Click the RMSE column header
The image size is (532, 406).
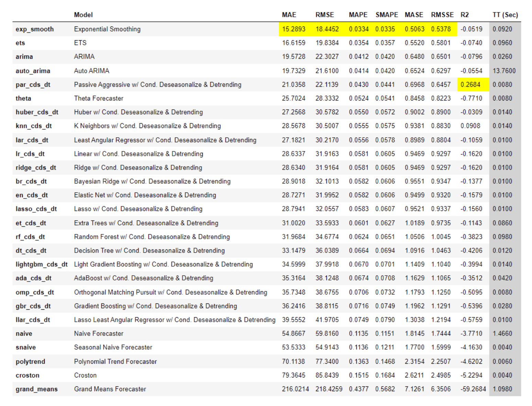tap(324, 15)
